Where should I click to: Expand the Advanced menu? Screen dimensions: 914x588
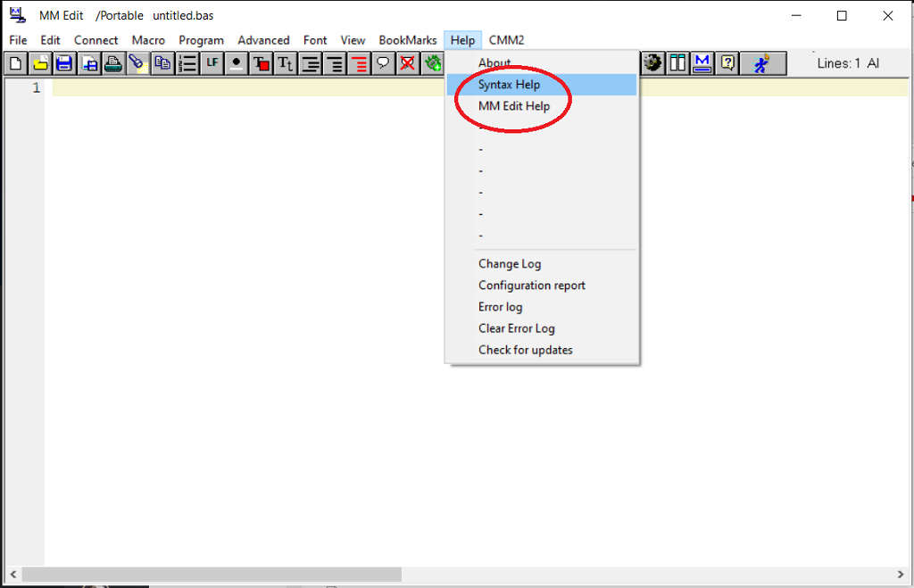[x=263, y=40]
